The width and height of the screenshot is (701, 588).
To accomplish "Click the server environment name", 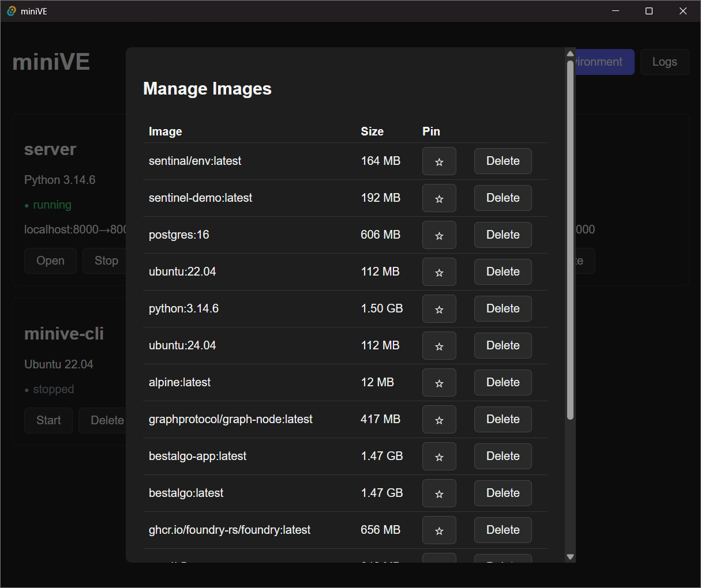I will tap(50, 149).
